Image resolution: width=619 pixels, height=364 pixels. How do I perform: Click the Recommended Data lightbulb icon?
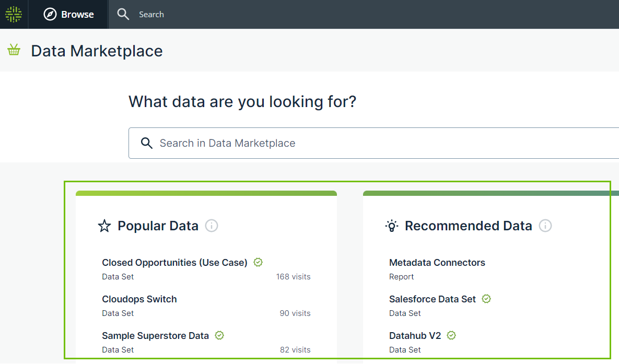(x=392, y=226)
